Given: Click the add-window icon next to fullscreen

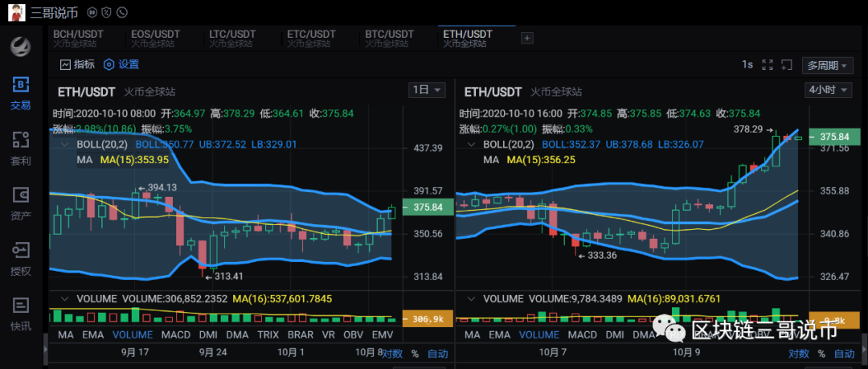Looking at the screenshot, I should coord(787,65).
